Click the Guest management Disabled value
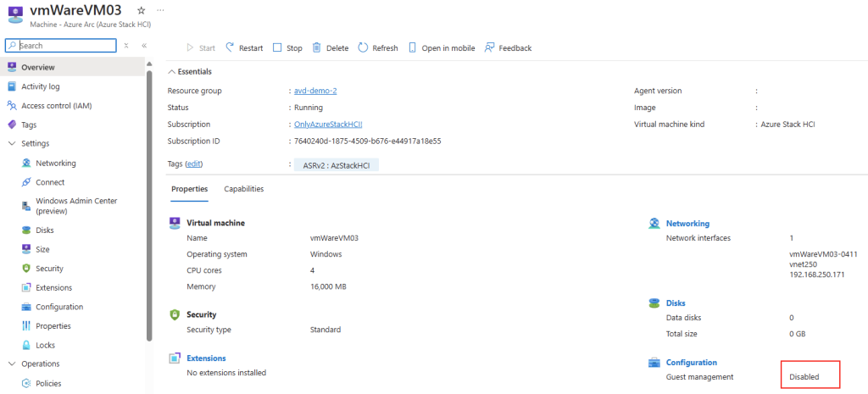The height and width of the screenshot is (394, 868). click(804, 377)
